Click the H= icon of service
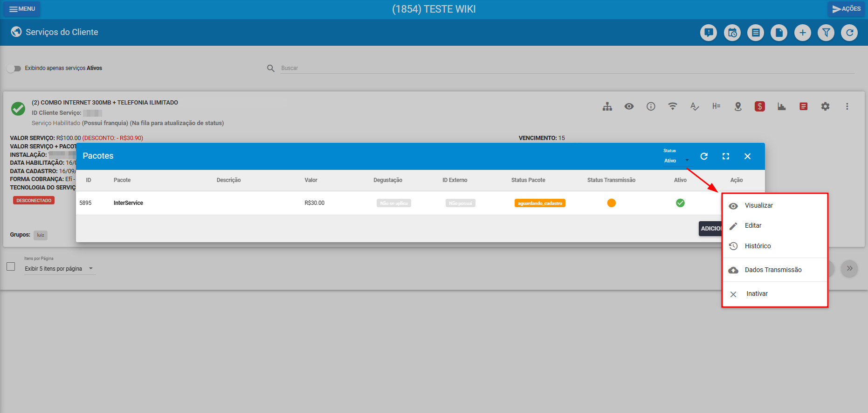The width and height of the screenshot is (868, 413). pos(716,106)
